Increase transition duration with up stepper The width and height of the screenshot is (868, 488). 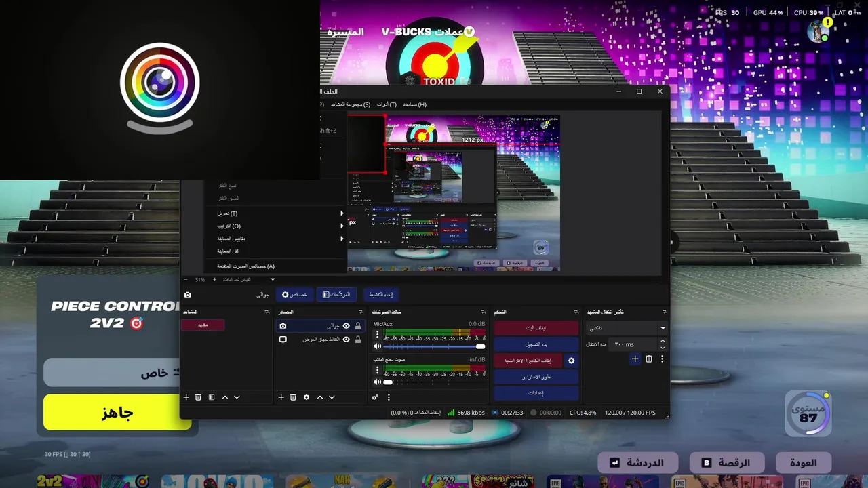663,341
